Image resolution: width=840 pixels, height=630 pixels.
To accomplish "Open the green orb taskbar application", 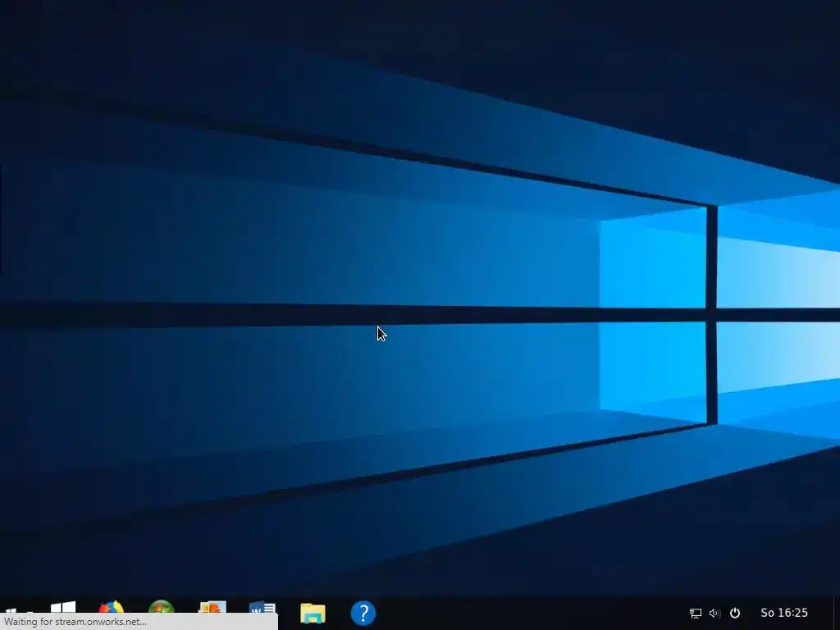I will 162,608.
